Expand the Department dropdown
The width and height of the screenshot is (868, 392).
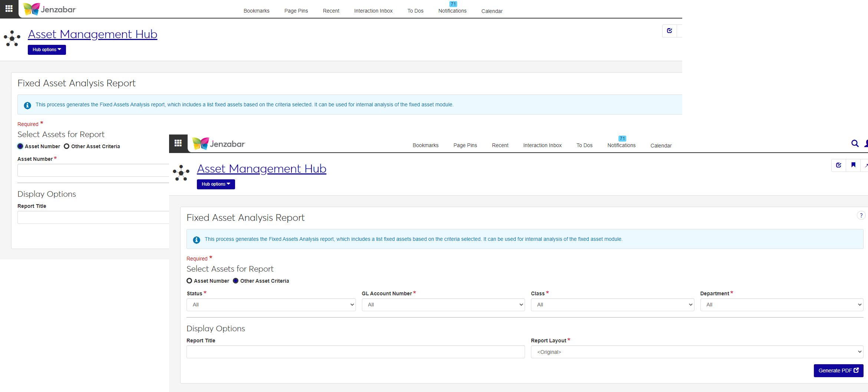[x=781, y=305]
